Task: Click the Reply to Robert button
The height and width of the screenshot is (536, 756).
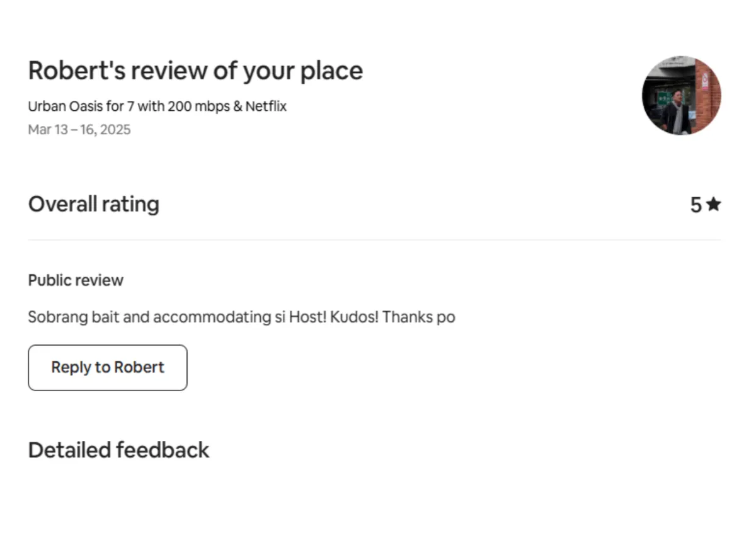Action: [x=108, y=367]
